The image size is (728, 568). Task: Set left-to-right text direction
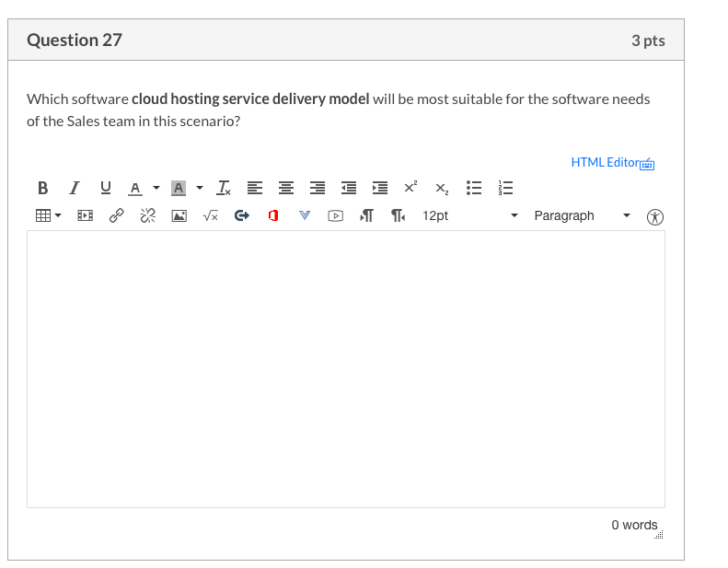[x=367, y=215]
